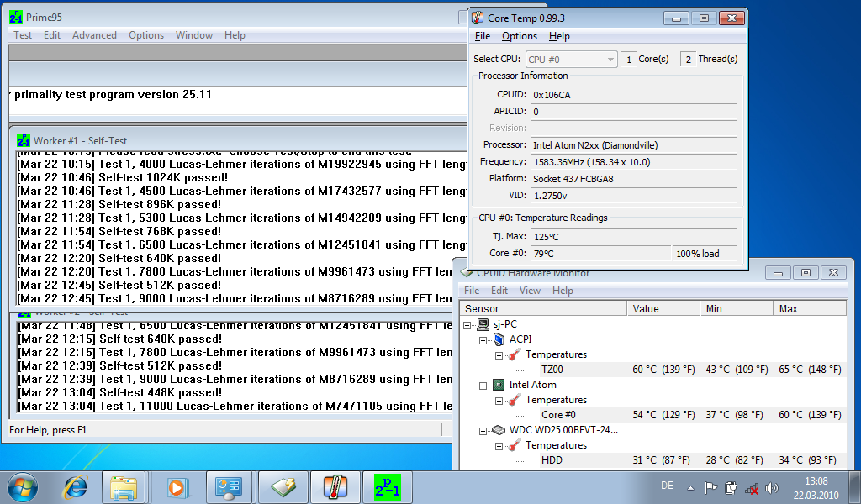The image size is (861, 504).
Task: Open the Help menu in Core Temp
Action: pos(559,36)
